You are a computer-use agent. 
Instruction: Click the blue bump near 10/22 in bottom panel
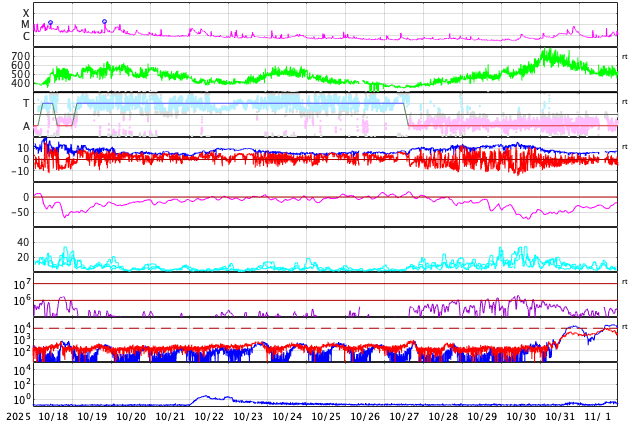pos(205,397)
